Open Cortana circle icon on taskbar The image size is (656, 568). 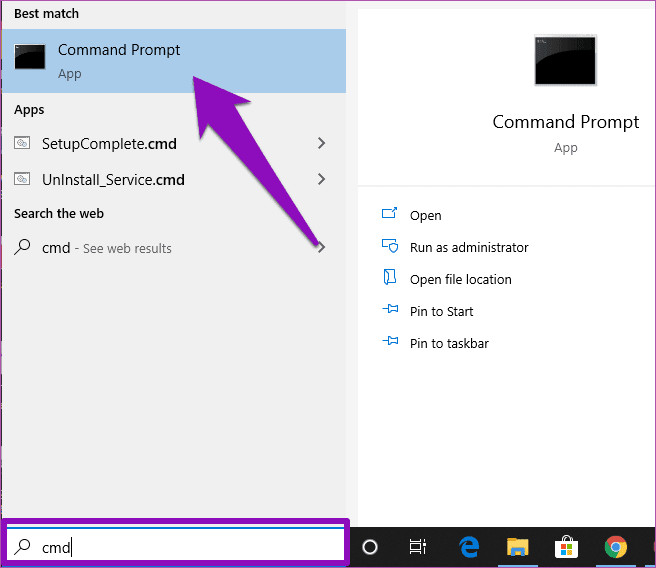[370, 547]
